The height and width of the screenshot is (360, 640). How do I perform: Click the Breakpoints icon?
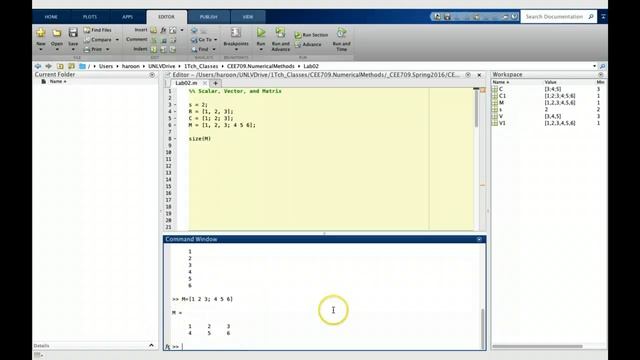point(236,33)
